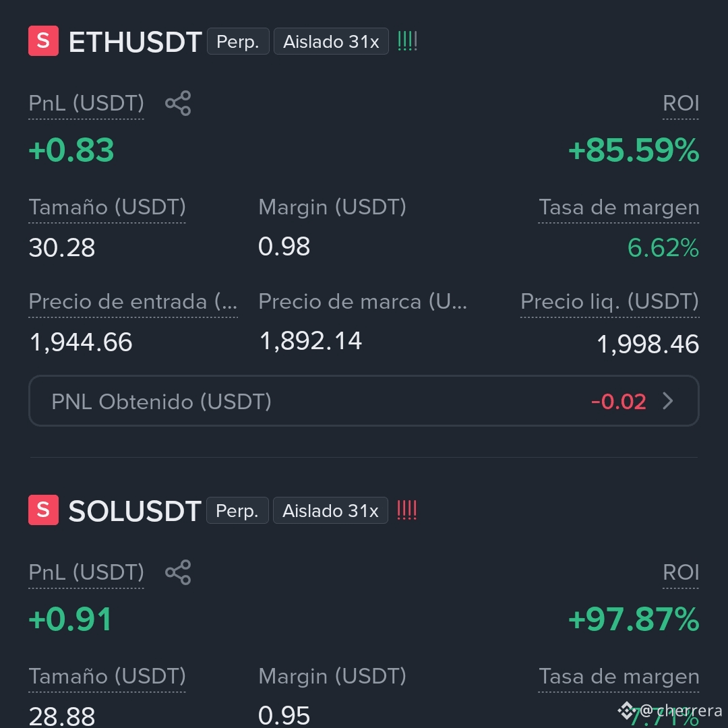728x728 pixels.
Task: Tap the Perp. tag next to SOLUSDT
Action: 238,510
